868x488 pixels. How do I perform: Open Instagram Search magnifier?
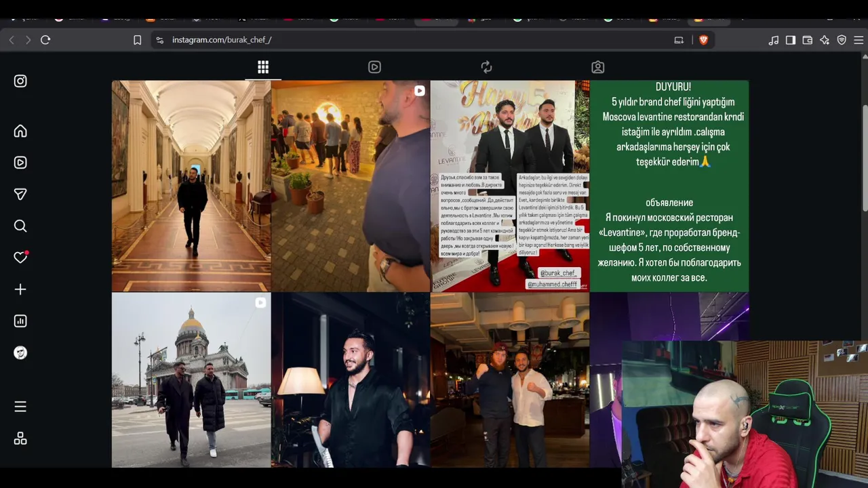(x=20, y=226)
